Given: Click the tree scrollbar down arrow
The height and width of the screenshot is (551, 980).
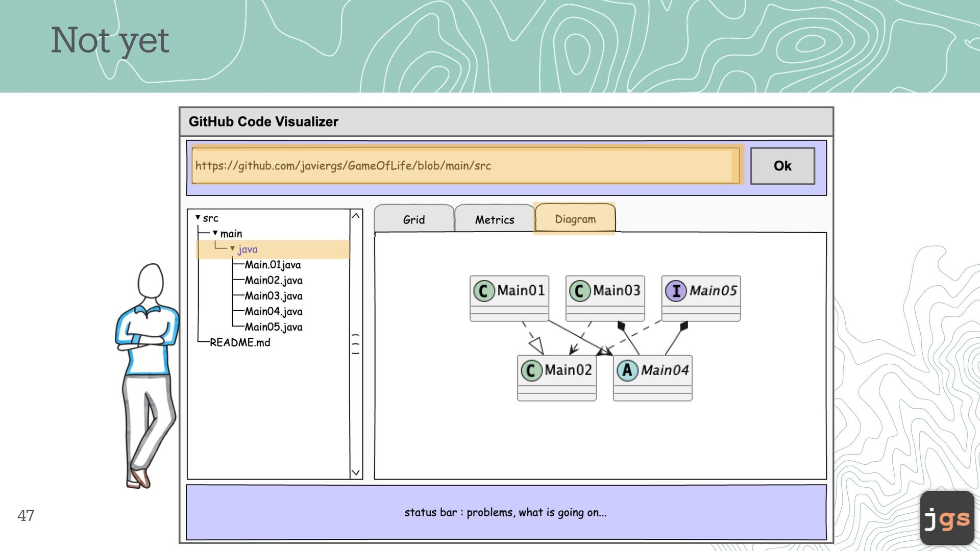Looking at the screenshot, I should 356,472.
